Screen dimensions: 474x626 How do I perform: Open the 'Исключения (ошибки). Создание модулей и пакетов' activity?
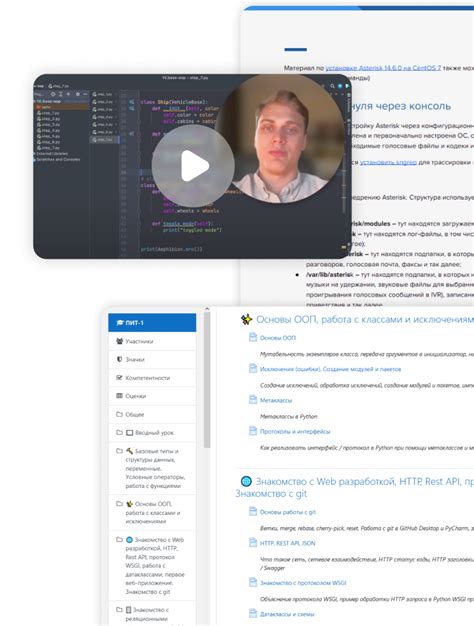pyautogui.click(x=330, y=369)
